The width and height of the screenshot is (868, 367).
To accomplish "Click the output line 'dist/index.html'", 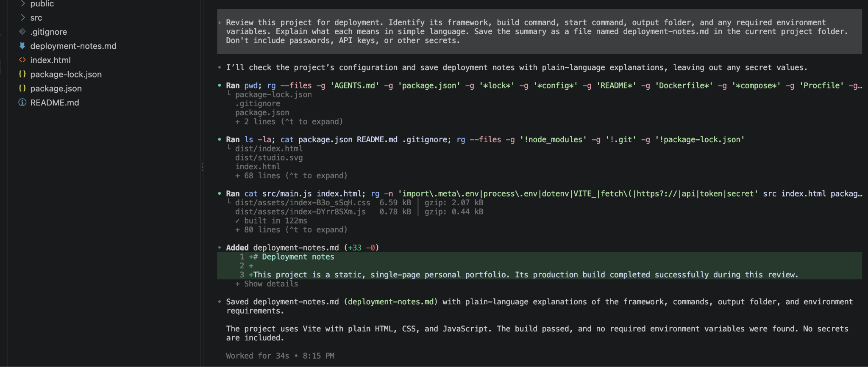I will coord(269,149).
